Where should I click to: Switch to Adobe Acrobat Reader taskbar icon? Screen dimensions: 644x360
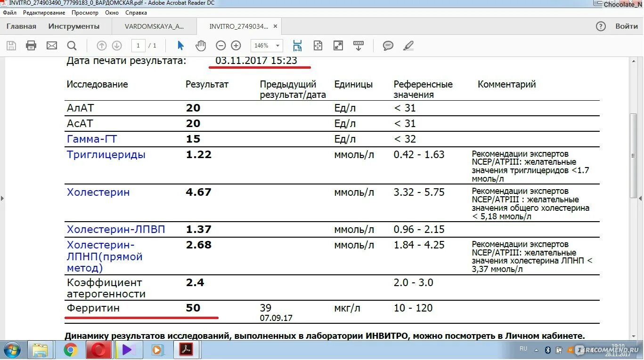click(187, 350)
